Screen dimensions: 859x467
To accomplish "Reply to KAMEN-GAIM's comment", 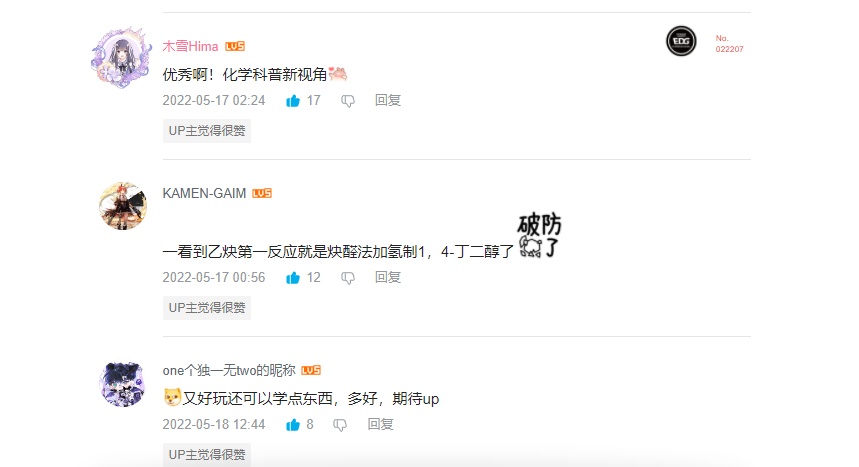I will tap(388, 277).
